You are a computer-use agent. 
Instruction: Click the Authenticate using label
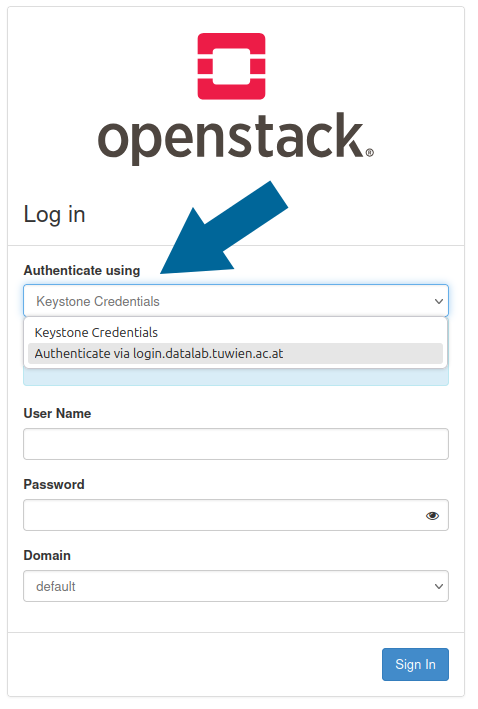(82, 270)
